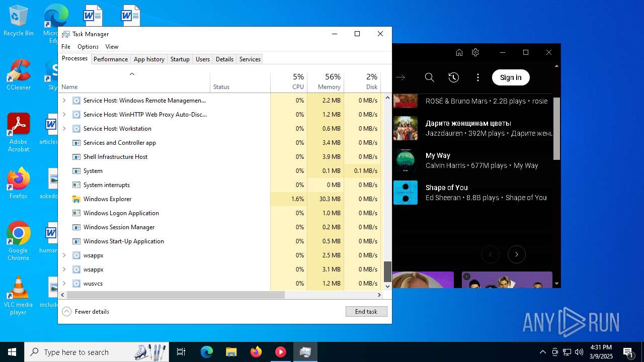
Task: Click next carousel arrow in music app
Action: pyautogui.click(x=517, y=254)
